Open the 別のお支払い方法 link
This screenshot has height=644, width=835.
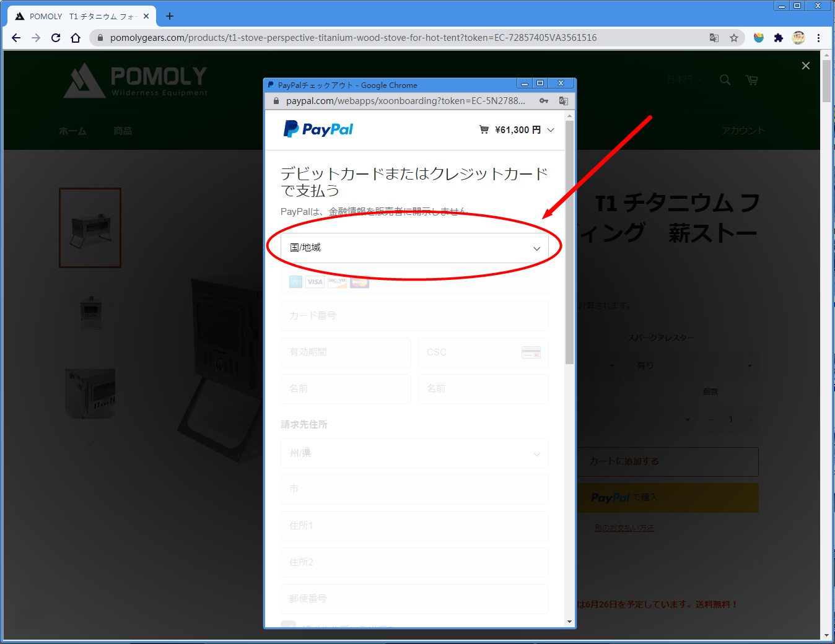click(x=624, y=528)
